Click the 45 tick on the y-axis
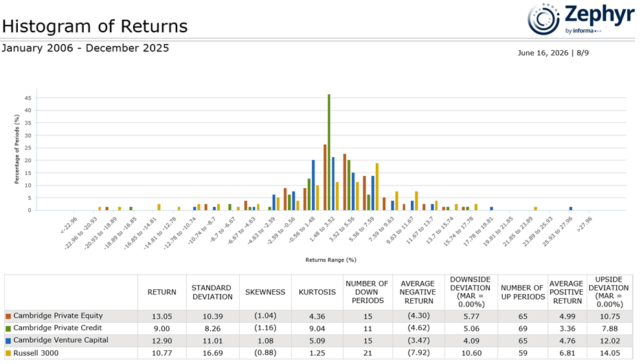643x364 pixels. coord(27,98)
